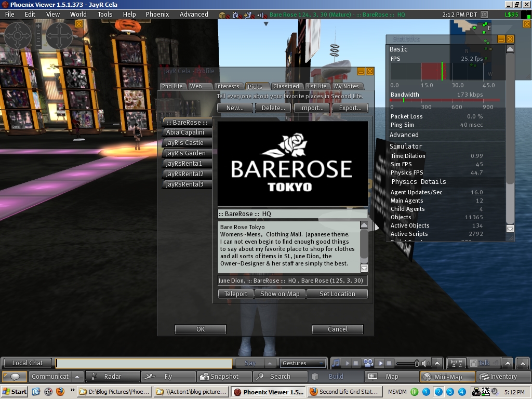Click the MSVDM green grid icon
The image size is (532, 399).
tap(414, 392)
